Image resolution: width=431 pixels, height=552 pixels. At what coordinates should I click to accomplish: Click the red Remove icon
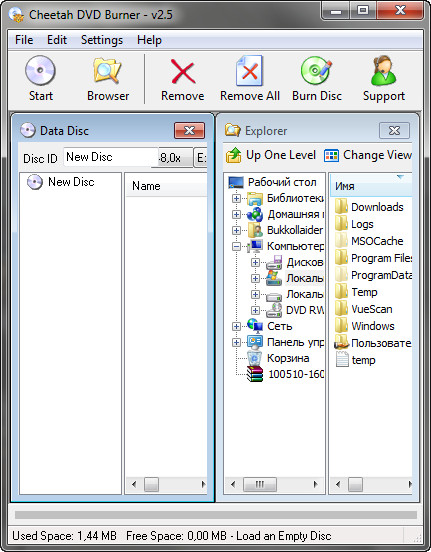click(x=182, y=71)
